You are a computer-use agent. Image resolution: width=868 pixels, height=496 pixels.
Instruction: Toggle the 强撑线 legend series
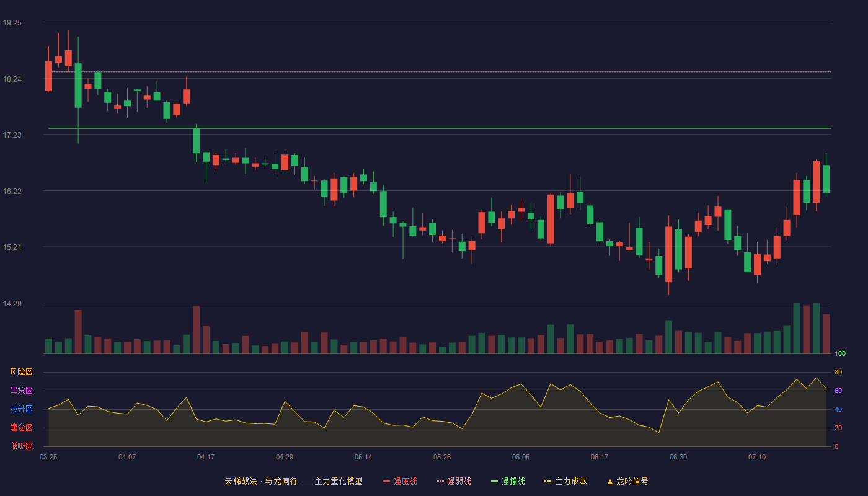pyautogui.click(x=508, y=481)
